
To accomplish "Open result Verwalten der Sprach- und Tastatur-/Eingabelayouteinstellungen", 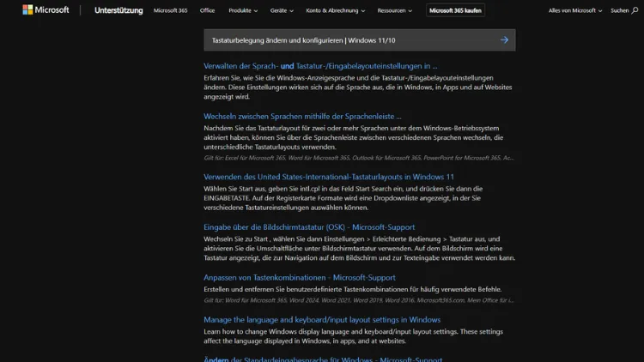I will coord(320,66).
